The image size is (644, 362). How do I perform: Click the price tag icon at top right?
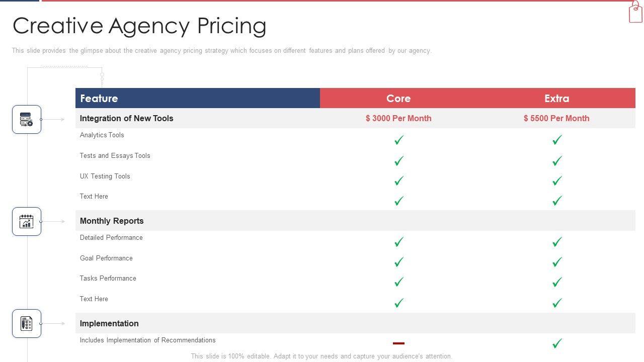pyautogui.click(x=635, y=12)
